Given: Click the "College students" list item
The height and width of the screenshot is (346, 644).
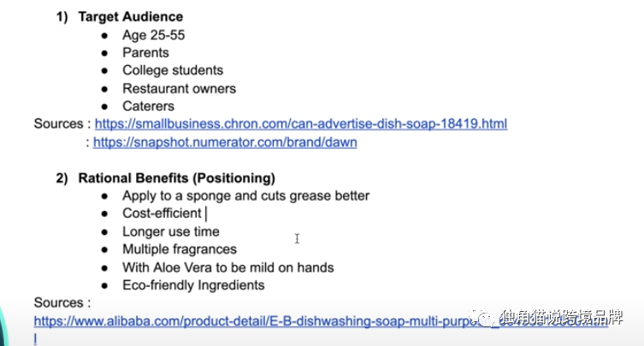Looking at the screenshot, I should pyautogui.click(x=172, y=70).
